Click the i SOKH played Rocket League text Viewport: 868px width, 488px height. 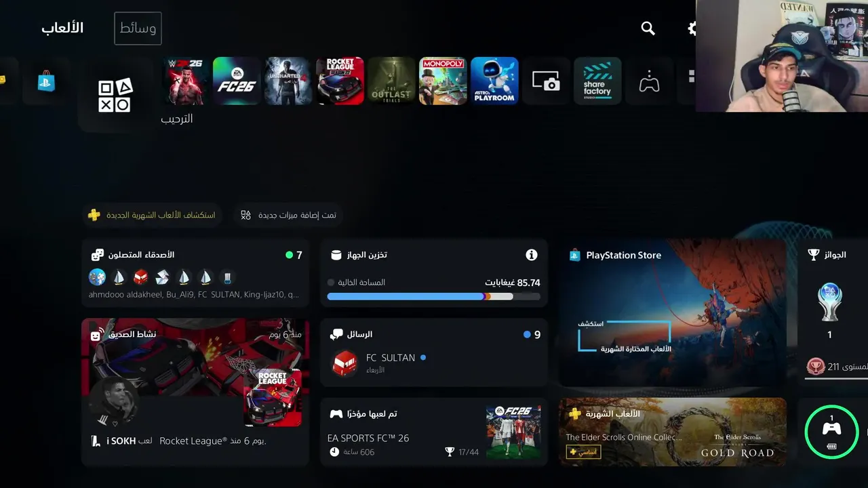pyautogui.click(x=178, y=441)
